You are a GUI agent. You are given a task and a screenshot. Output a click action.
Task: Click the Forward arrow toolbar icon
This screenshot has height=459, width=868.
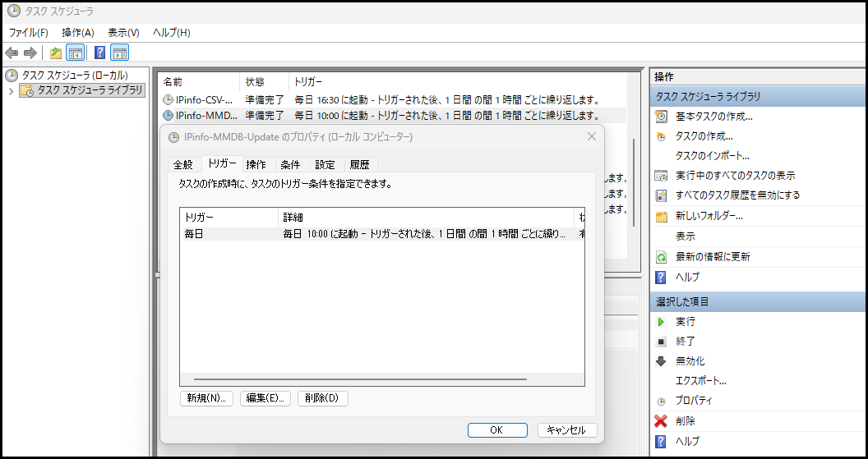[x=30, y=53]
